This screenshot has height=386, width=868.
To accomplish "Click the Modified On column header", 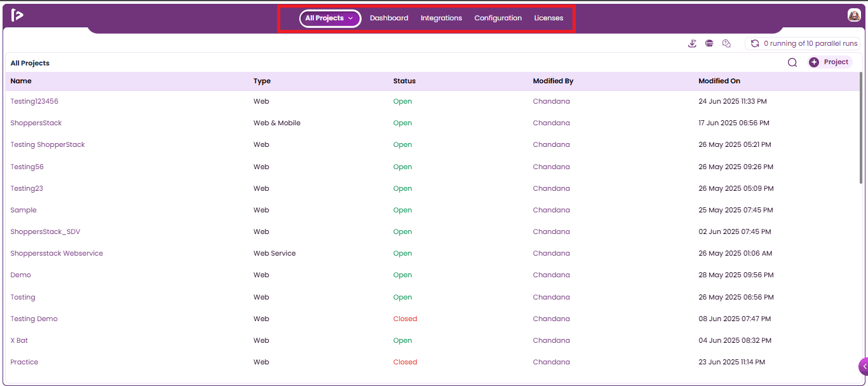I will point(719,81).
